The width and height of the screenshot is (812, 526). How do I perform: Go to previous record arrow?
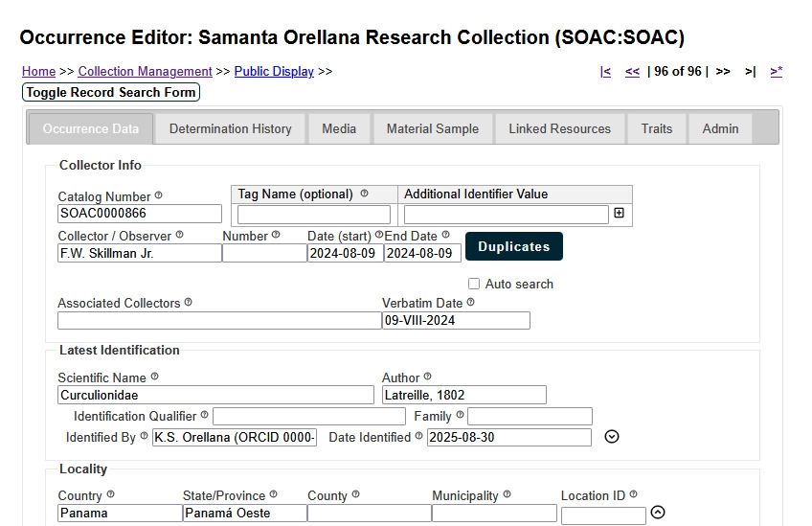(632, 72)
